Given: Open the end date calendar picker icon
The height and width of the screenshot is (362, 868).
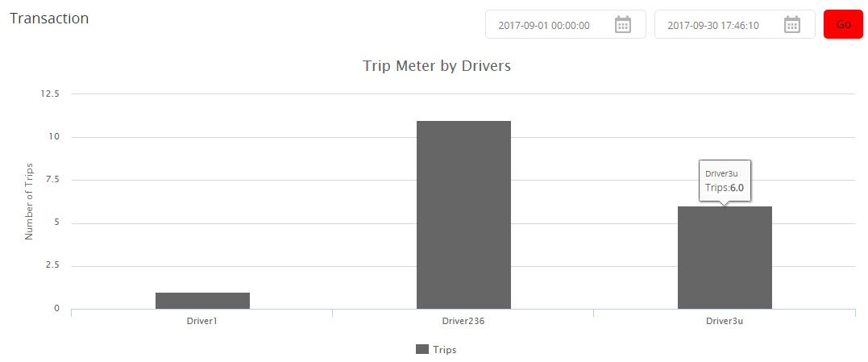Looking at the screenshot, I should (x=792, y=25).
